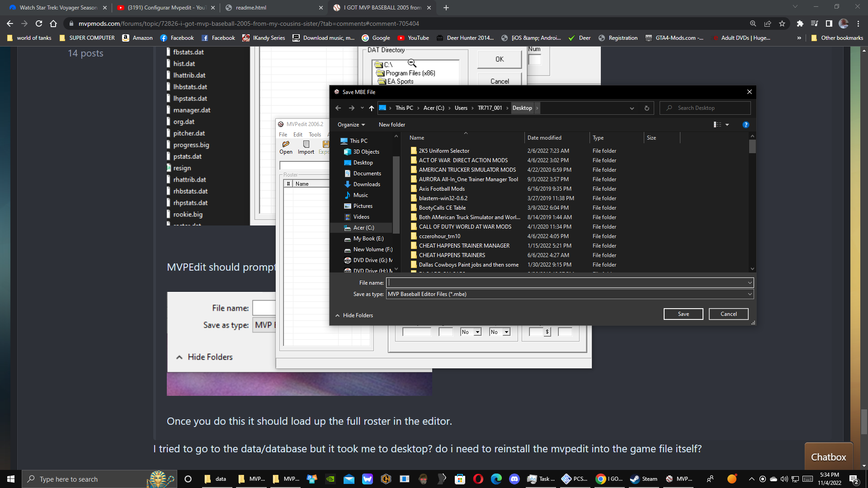This screenshot has height=488, width=868.
Task: Open the view options dropdown arrow
Action: tap(727, 125)
